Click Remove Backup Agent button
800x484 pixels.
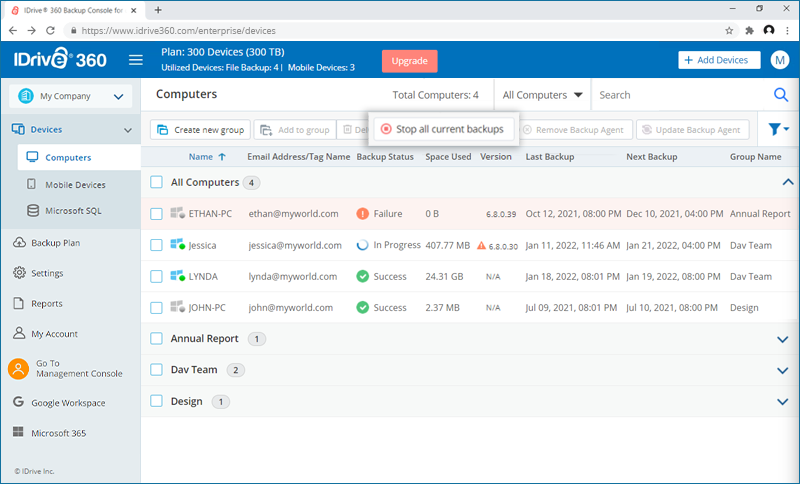(x=574, y=130)
